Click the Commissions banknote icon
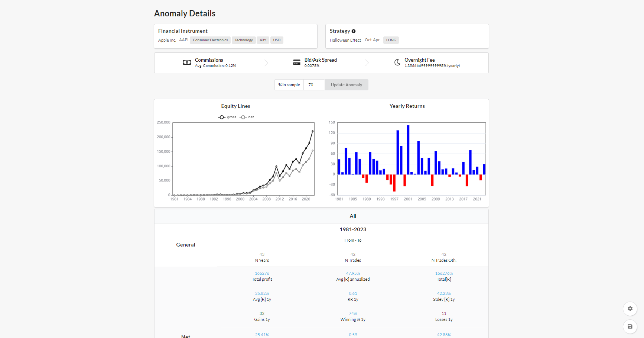644x338 pixels. click(186, 62)
